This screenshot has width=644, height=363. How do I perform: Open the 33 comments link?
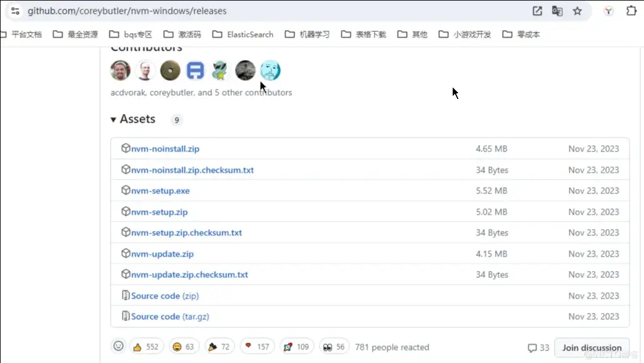(538, 348)
